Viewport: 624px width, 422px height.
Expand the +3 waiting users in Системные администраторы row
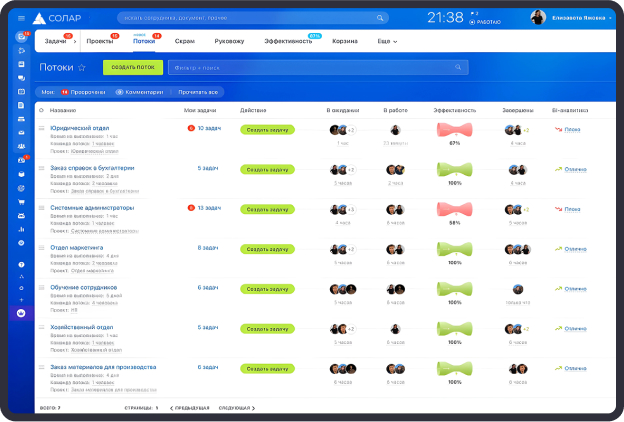[351, 210]
